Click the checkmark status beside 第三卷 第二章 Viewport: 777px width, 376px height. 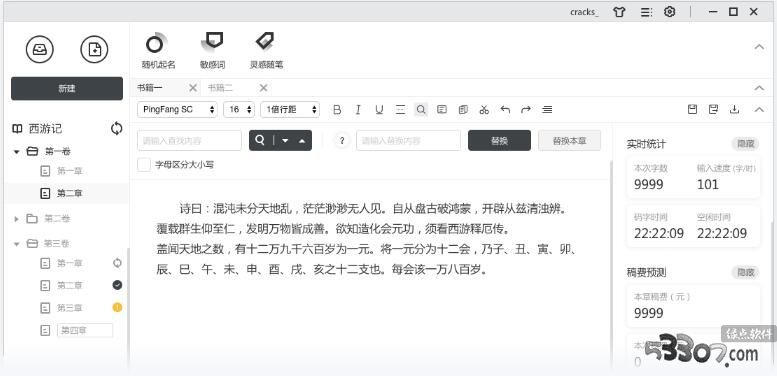pyautogui.click(x=117, y=285)
